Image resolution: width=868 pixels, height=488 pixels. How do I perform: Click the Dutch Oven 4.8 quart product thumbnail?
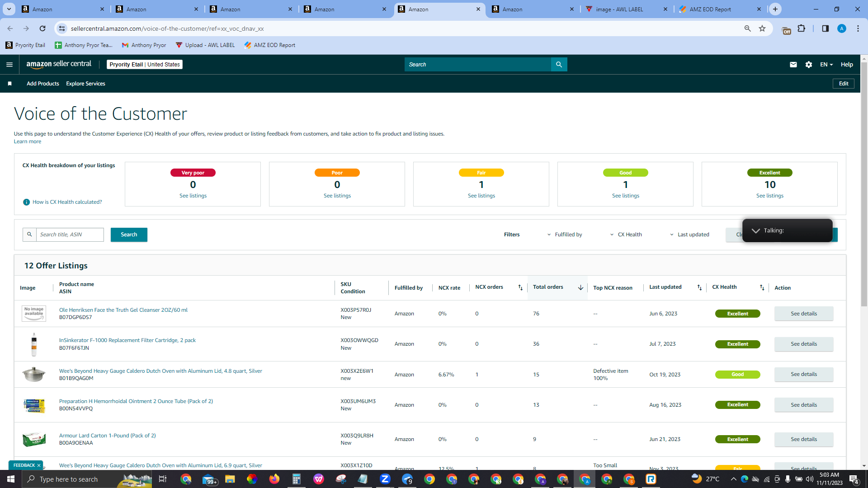[x=34, y=374]
